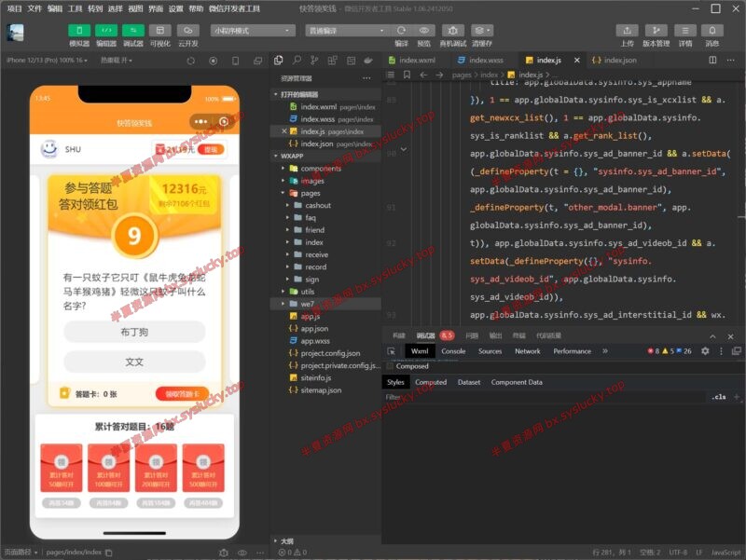746x560 pixels.
Task: Open the debugger settings gear icon
Action: coord(705,351)
